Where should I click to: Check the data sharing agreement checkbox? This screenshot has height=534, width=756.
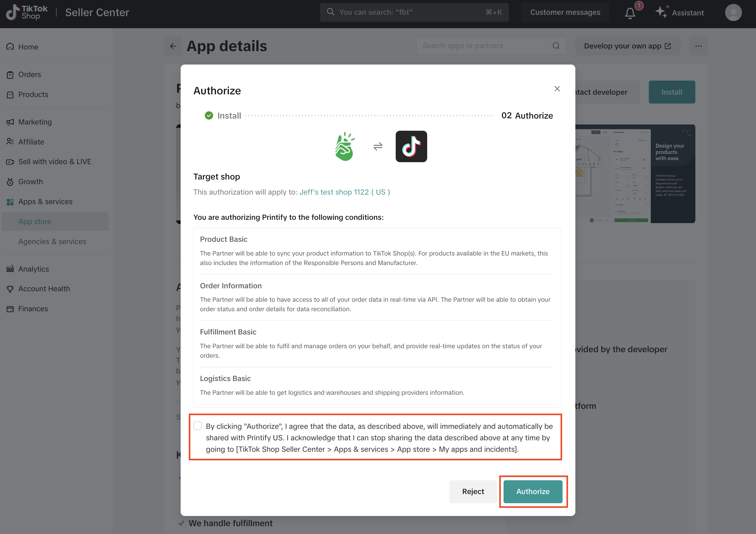[x=197, y=426]
